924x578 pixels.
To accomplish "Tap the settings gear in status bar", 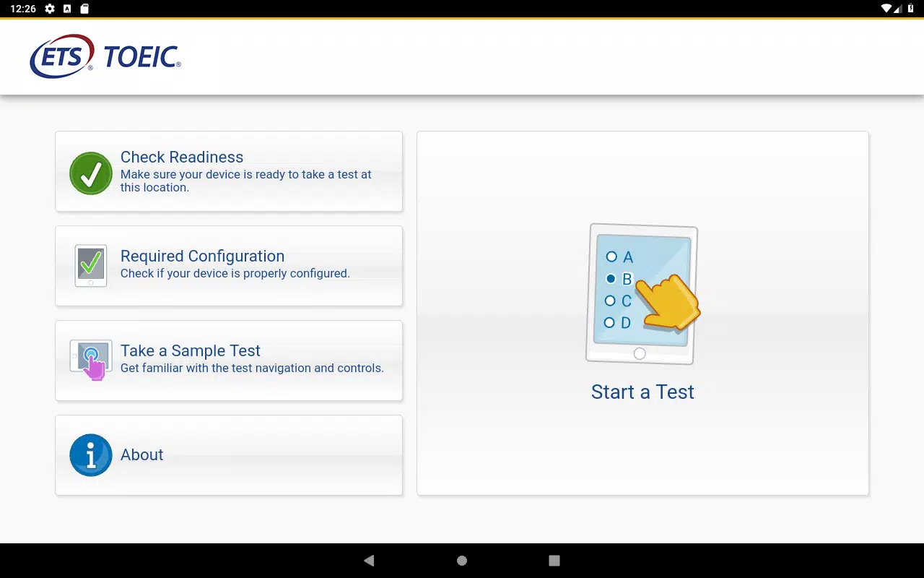I will point(50,9).
